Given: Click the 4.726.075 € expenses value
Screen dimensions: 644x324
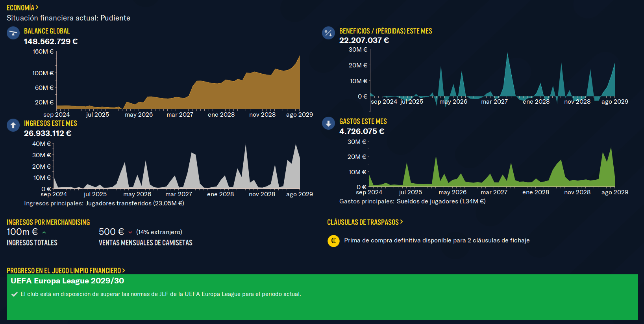Looking at the screenshot, I should tap(362, 131).
